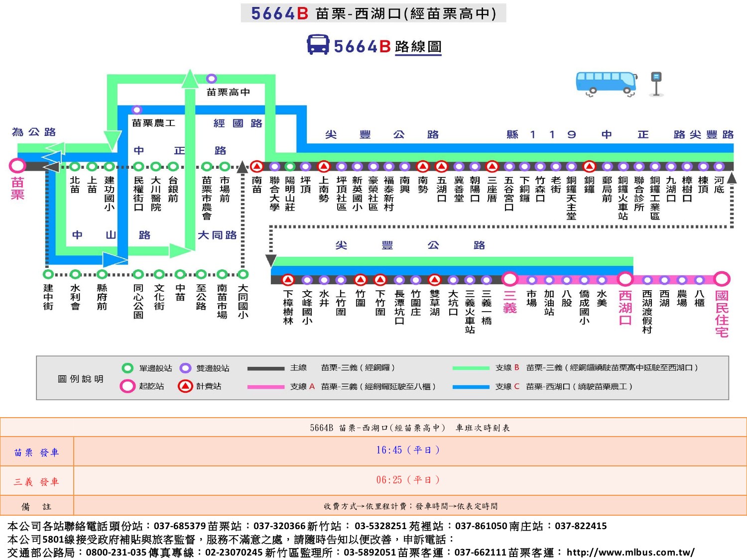
Task: Select the 南苗 fare station marker
Action: (x=256, y=166)
